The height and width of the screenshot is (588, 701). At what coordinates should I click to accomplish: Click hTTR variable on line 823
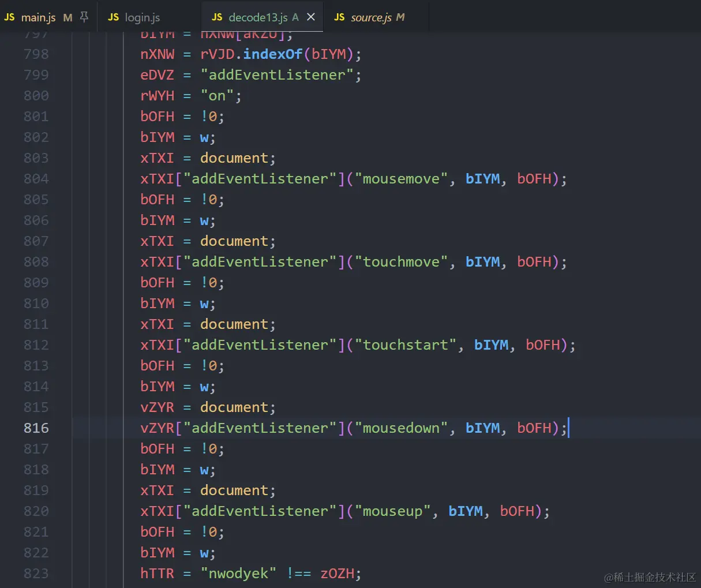158,574
